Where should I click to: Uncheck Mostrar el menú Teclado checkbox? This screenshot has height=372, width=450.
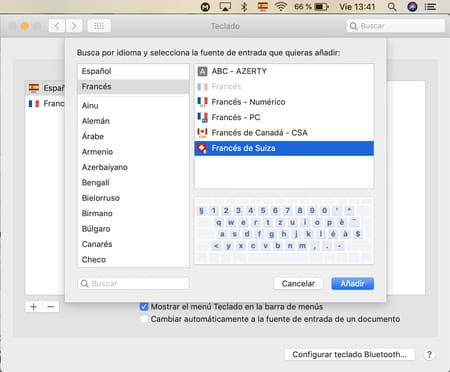[x=144, y=307]
